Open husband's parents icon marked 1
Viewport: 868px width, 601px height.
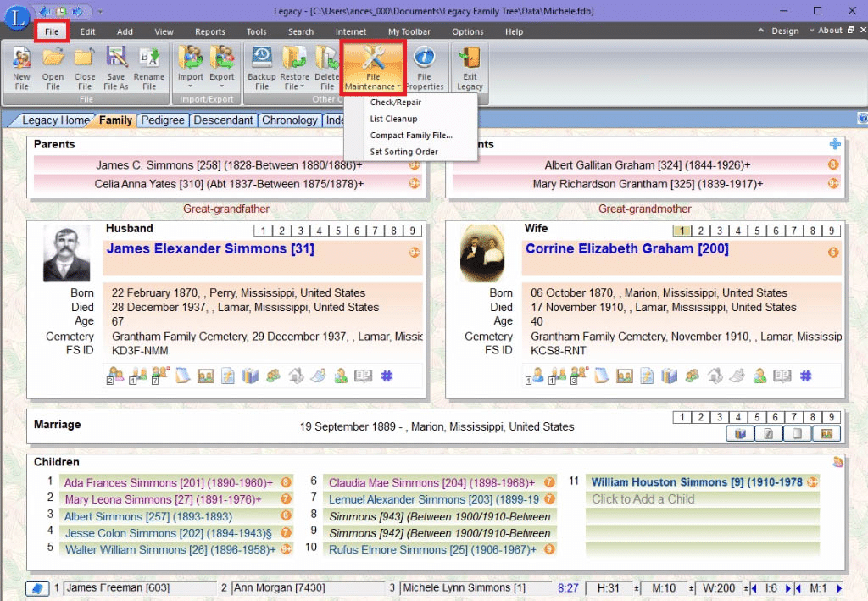[138, 376]
